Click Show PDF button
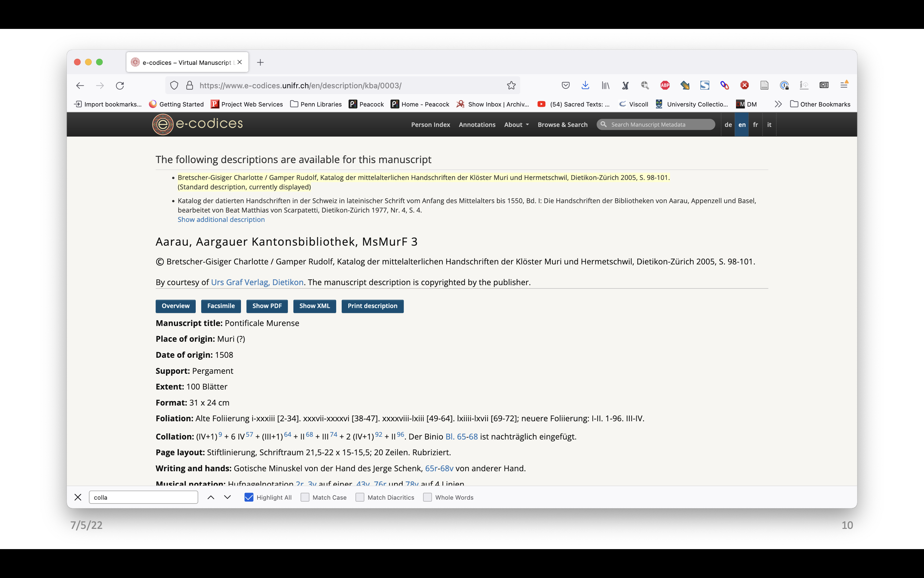This screenshot has width=924, height=578. tap(267, 306)
